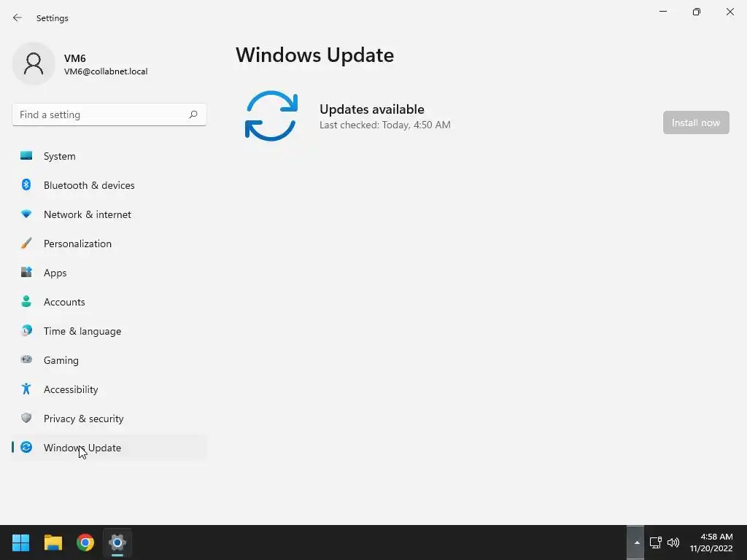This screenshot has width=747, height=560.
Task: Click the Time & language label
Action: (82, 331)
